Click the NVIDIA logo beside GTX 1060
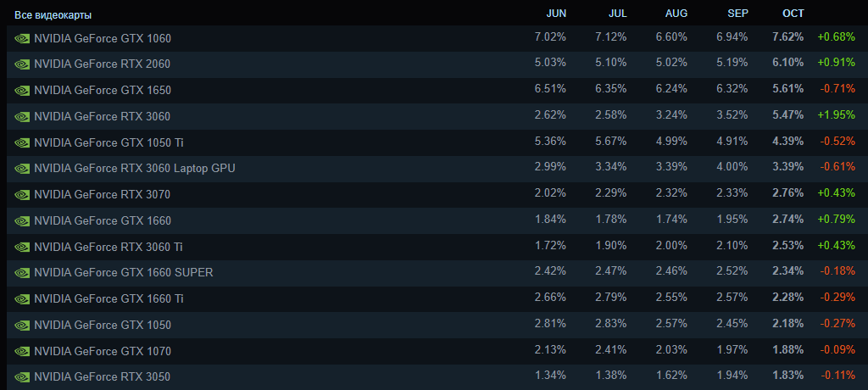868x390 pixels. [23, 38]
